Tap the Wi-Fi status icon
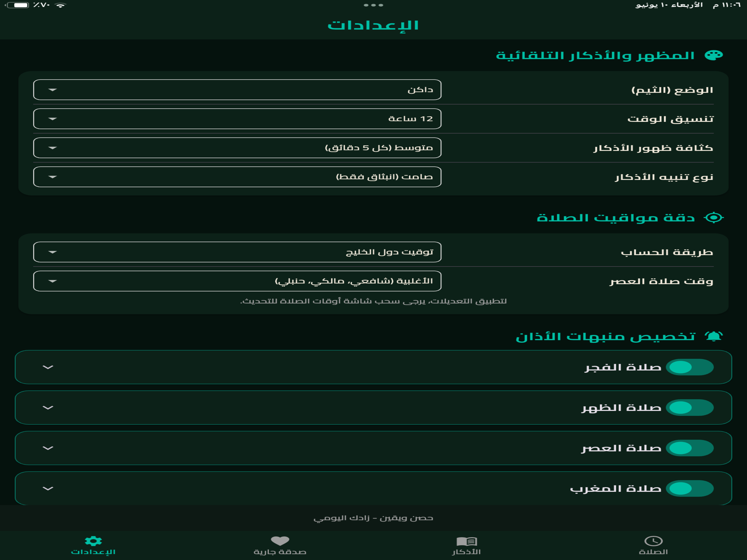The image size is (747, 560). coord(61,5)
